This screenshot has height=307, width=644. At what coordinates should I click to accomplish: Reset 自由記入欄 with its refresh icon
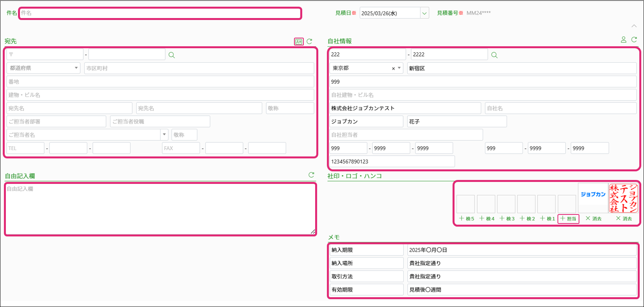[x=311, y=175]
